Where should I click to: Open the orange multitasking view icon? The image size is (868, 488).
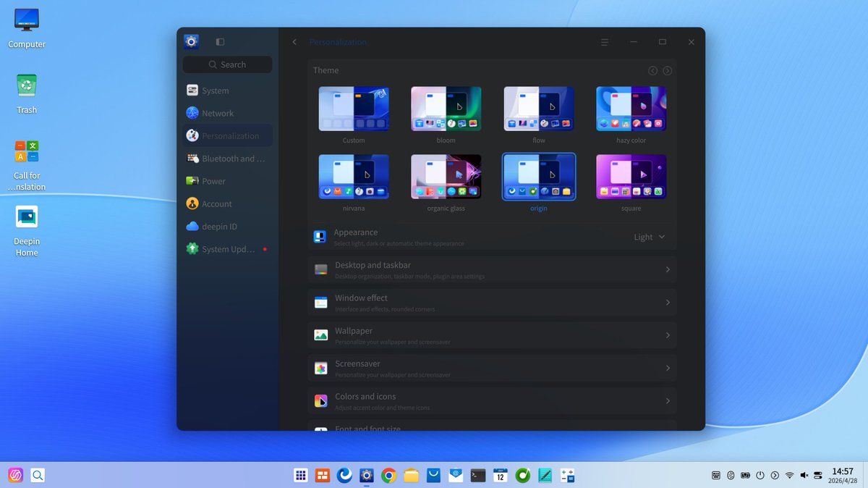[x=323, y=476]
